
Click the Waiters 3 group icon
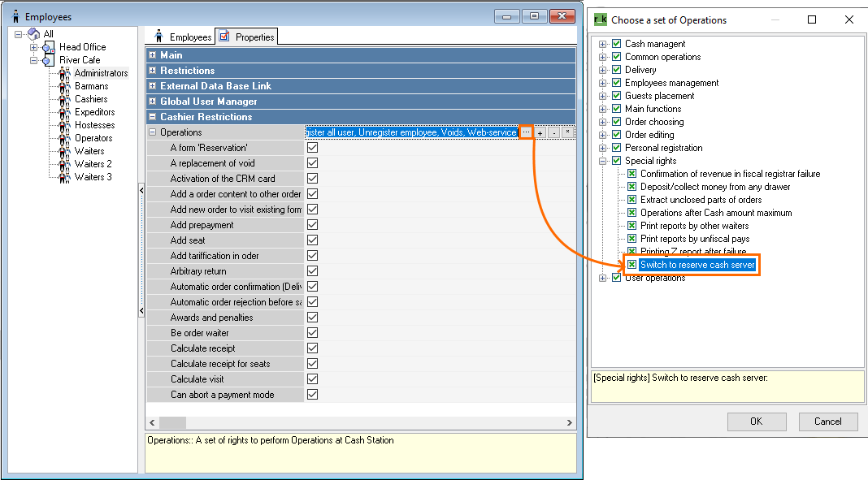coord(65,177)
